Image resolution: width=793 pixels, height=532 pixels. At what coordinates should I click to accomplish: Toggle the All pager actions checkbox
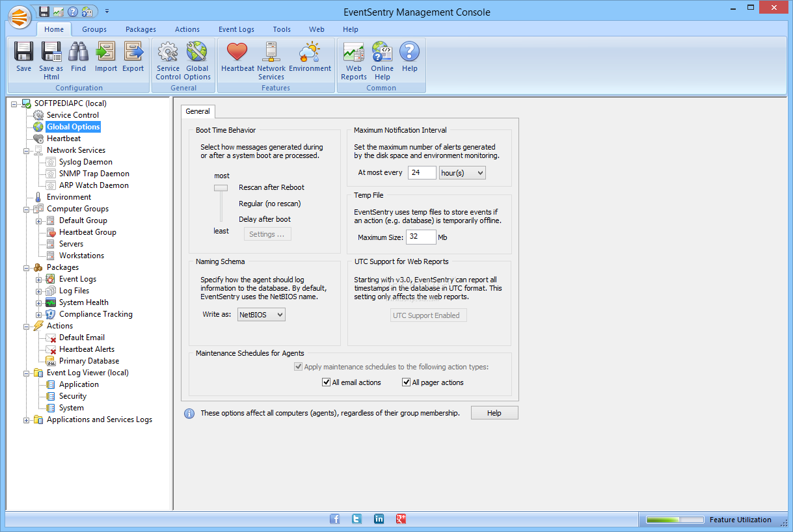[407, 382]
